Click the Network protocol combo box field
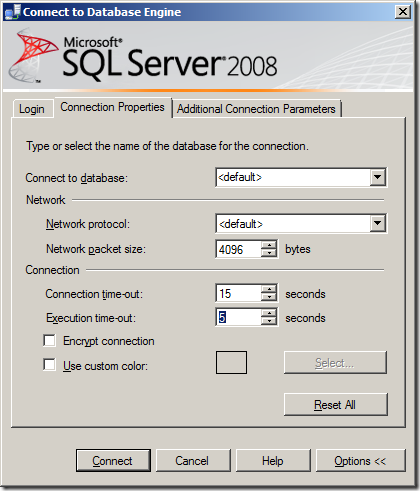This screenshot has height=491, width=420. (301, 224)
